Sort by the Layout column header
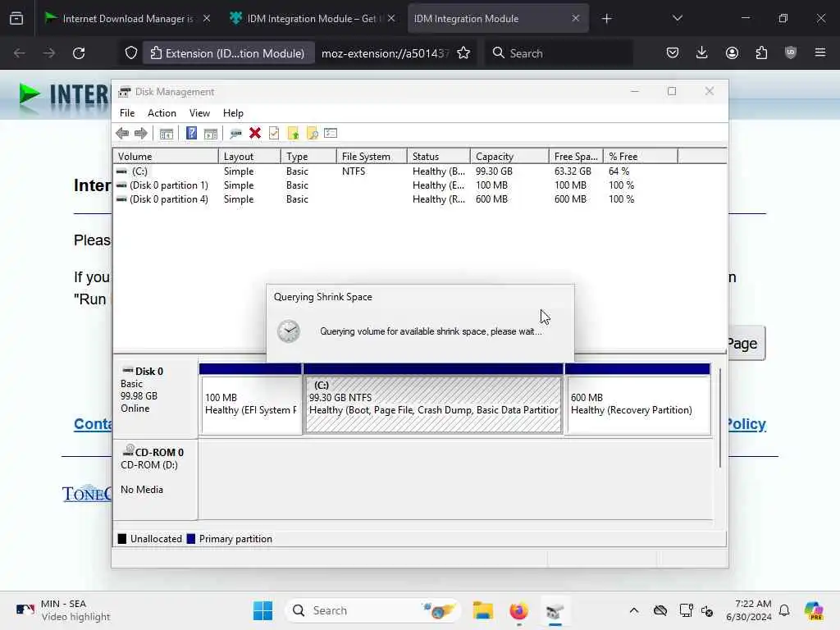Viewport: 840px width, 630px height. click(x=249, y=157)
